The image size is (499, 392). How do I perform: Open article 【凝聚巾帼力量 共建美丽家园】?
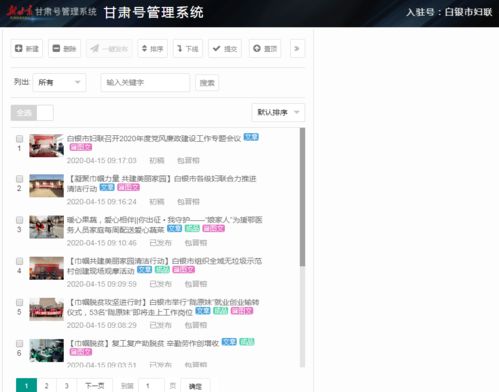coord(161,183)
